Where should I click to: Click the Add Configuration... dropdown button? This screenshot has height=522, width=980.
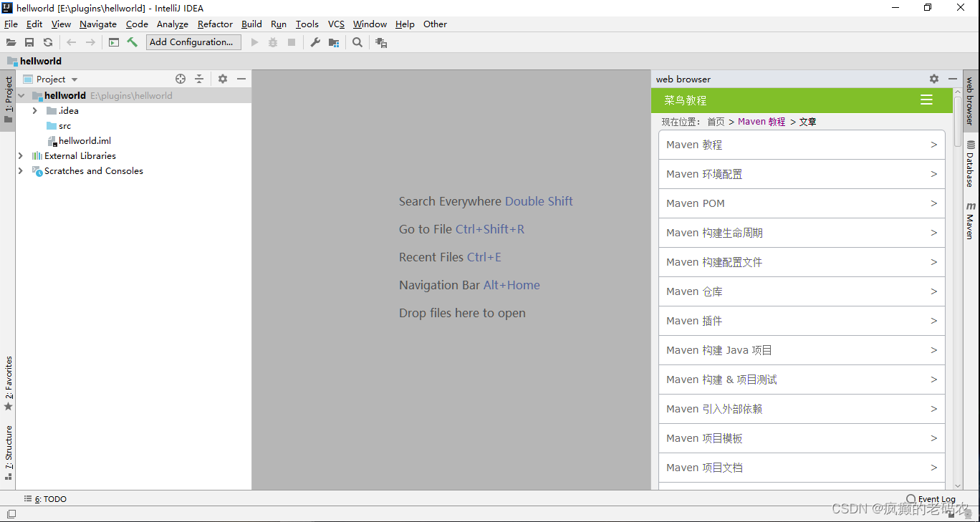click(193, 42)
